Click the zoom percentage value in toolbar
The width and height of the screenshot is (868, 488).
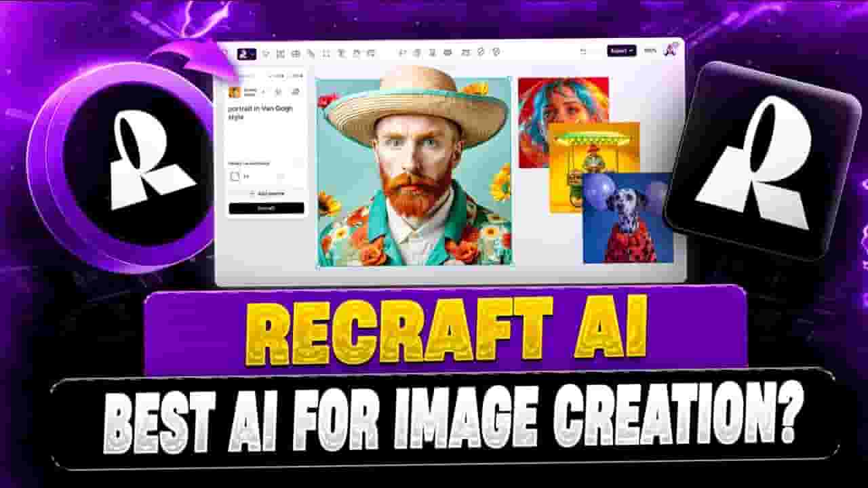point(650,51)
